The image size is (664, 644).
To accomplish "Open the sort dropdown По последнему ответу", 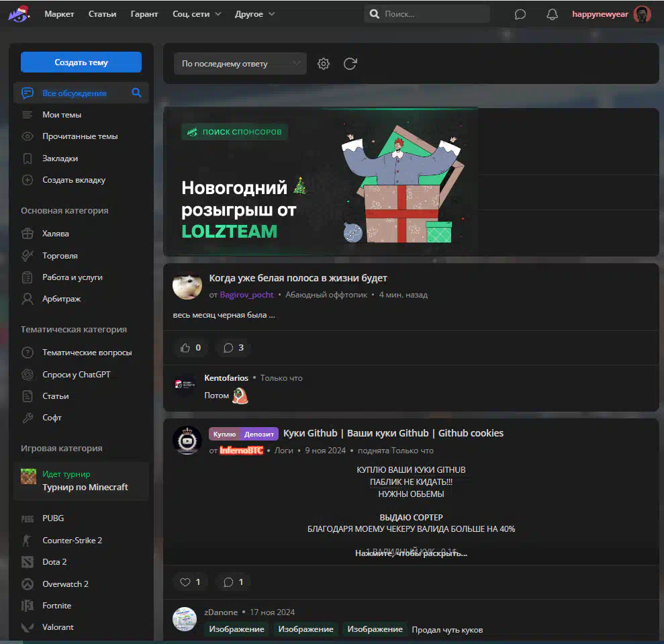I will [240, 64].
